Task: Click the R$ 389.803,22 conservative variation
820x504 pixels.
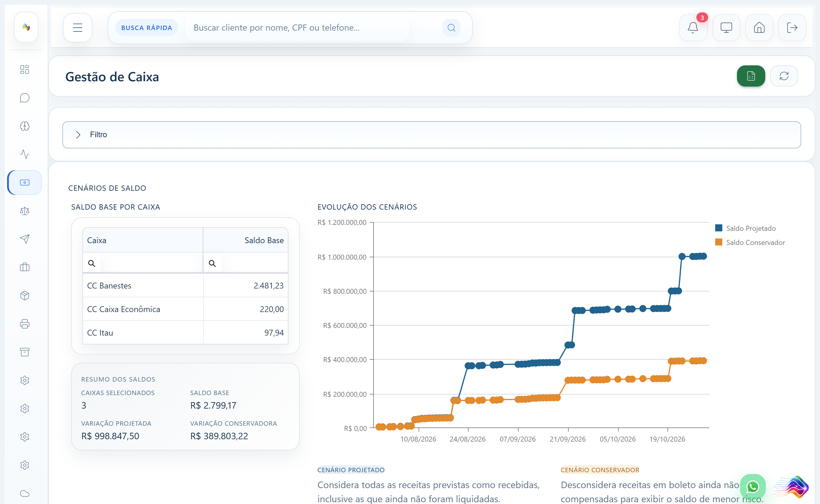Action: click(x=219, y=436)
